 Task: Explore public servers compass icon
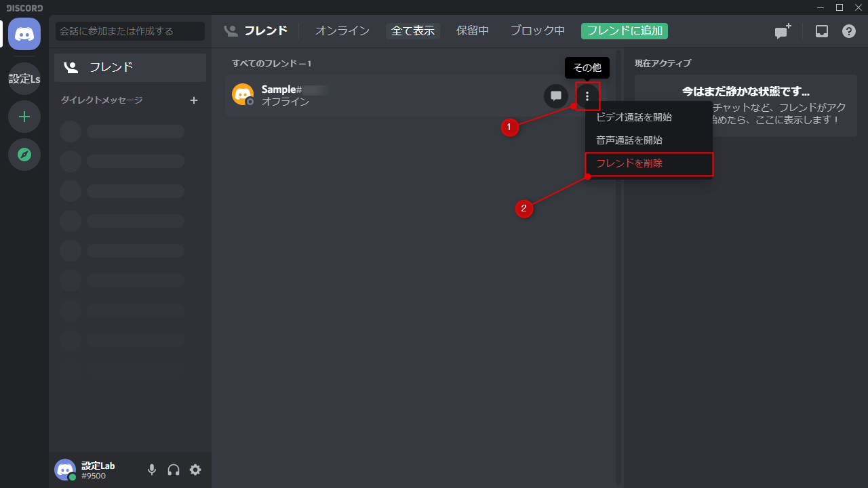coord(24,155)
